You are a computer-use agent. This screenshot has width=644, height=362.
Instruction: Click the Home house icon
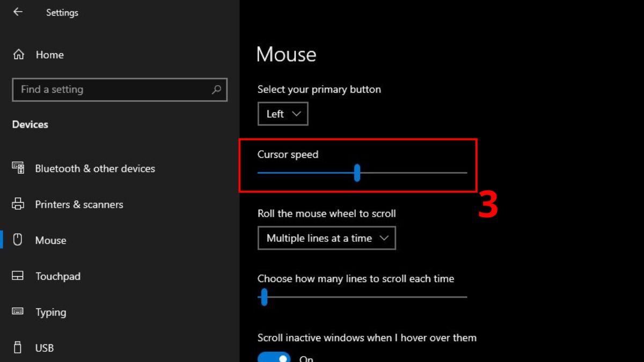[18, 55]
